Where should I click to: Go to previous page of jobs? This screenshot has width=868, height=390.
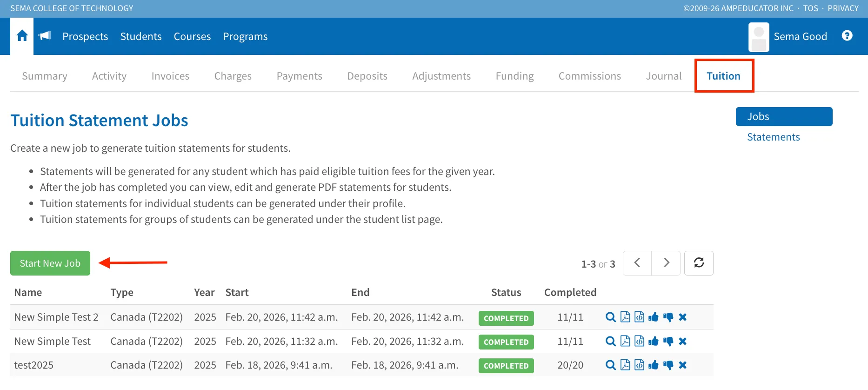tap(637, 263)
